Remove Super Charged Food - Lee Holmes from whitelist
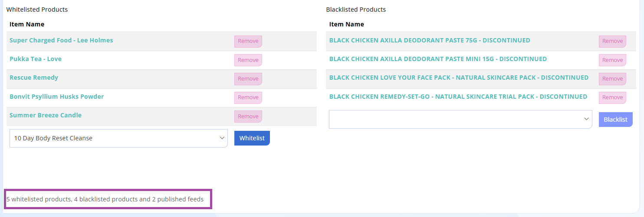 click(x=248, y=41)
